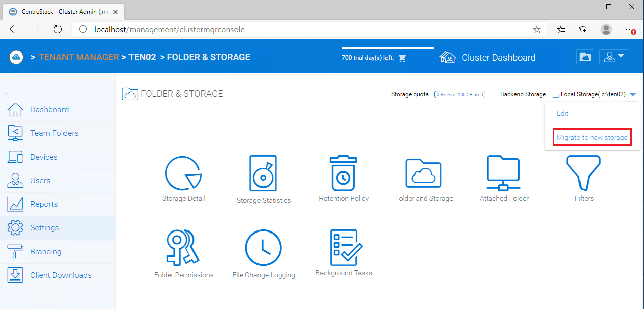Click the 700 trial day(s) left text
This screenshot has height=309, width=644.
(x=367, y=58)
